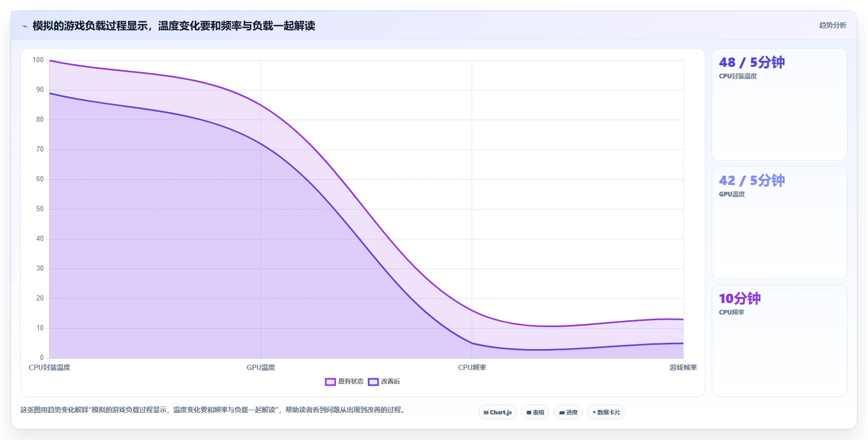Click the 趋势分析 label in the header

(832, 25)
